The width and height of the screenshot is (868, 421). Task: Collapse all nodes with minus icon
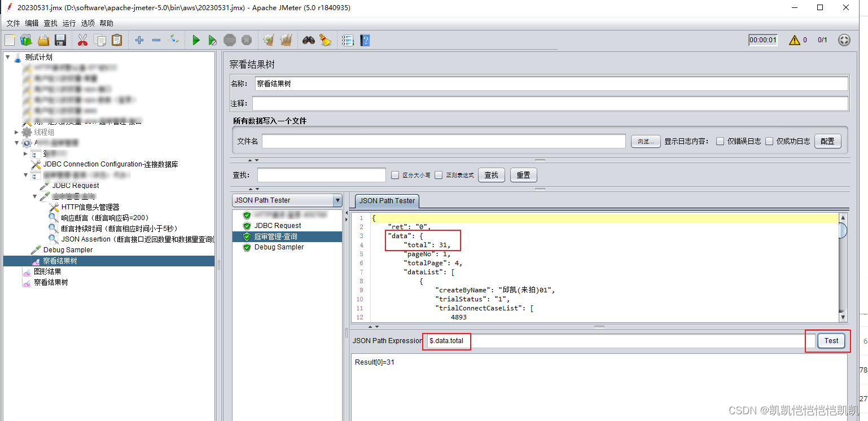coord(156,40)
